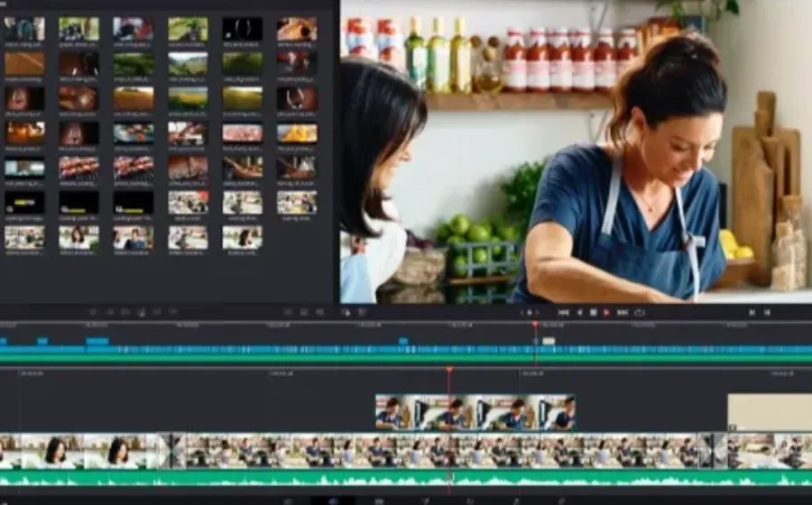The width and height of the screenshot is (812, 505).
Task: Select the orange fire glow thumbnail
Action: click(24, 133)
